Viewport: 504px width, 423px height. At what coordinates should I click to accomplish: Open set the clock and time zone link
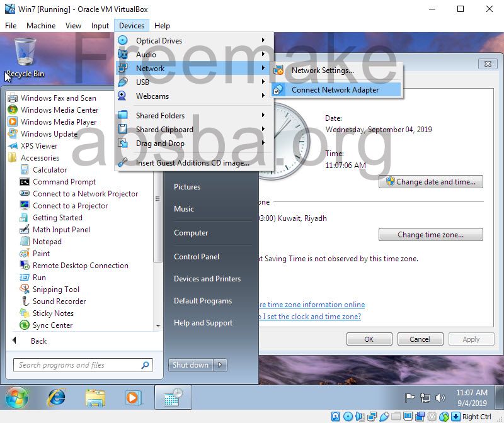309,317
